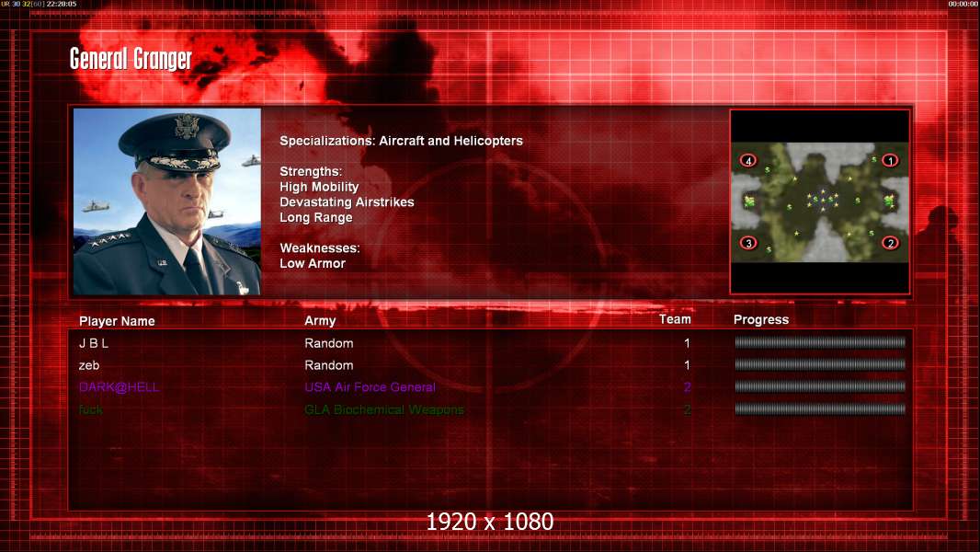The height and width of the screenshot is (552, 980).
Task: Click the "GLA Biochemical Weapons" army
Action: point(384,409)
